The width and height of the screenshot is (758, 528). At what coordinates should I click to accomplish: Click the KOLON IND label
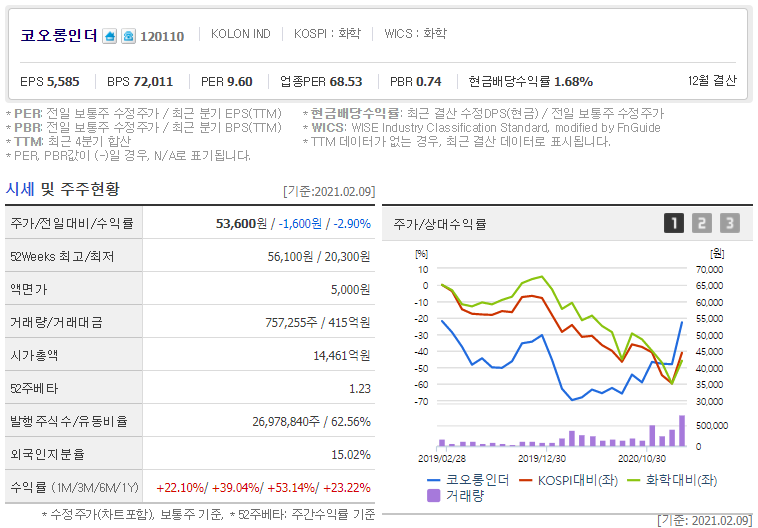click(x=241, y=34)
